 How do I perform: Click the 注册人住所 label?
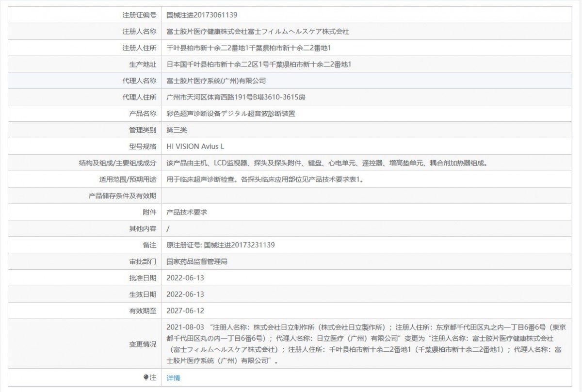tap(139, 48)
